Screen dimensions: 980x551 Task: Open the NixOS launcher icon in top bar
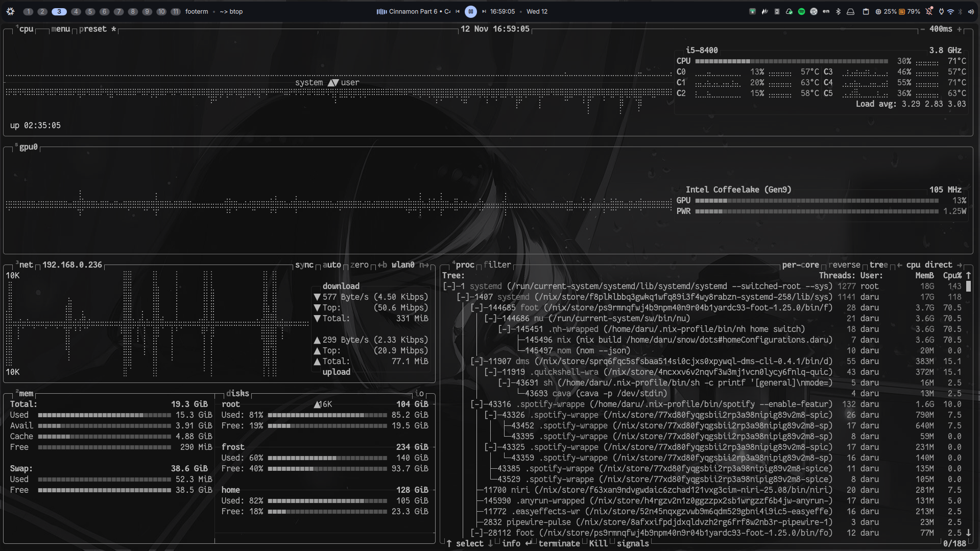pos(10,11)
